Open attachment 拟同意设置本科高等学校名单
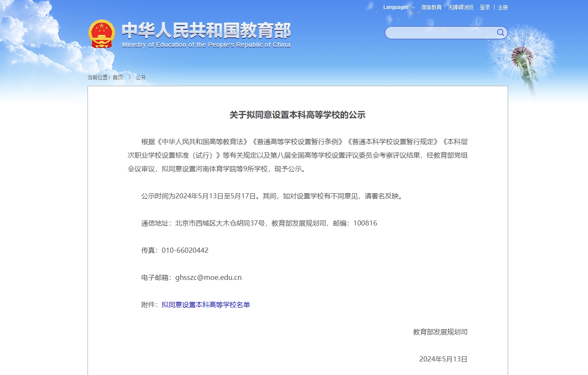This screenshot has height=375, width=588. pyautogui.click(x=206, y=305)
